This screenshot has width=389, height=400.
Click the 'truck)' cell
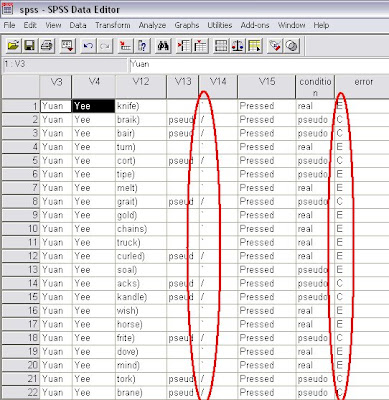[x=141, y=242]
